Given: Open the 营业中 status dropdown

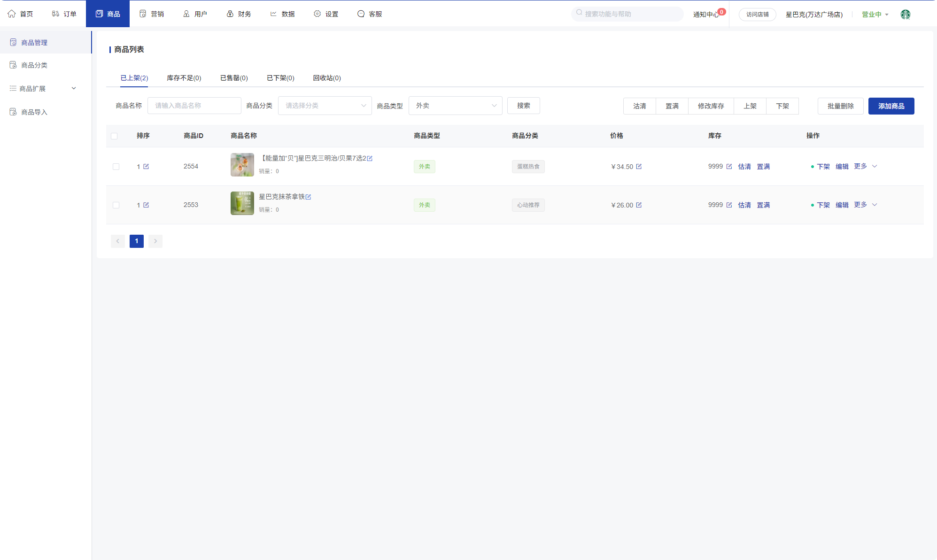Looking at the screenshot, I should pyautogui.click(x=875, y=14).
